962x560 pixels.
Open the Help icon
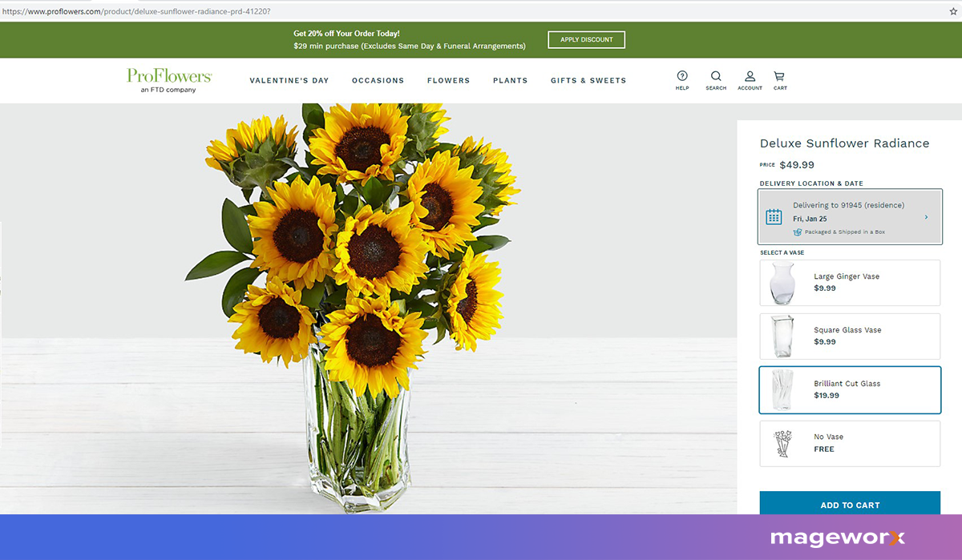682,76
